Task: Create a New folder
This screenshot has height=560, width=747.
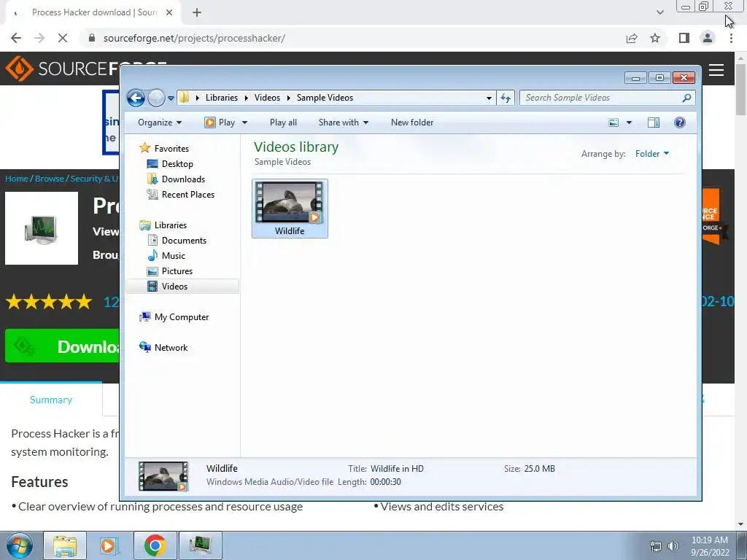Action: [x=412, y=122]
